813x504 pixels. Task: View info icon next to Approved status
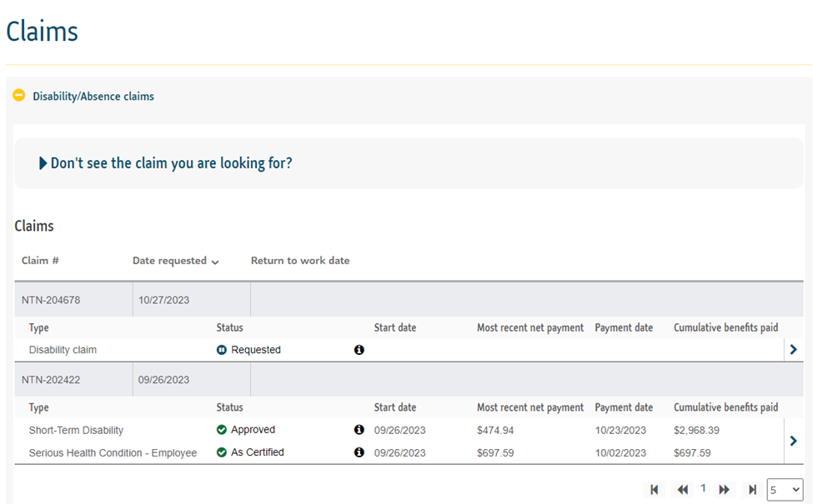[x=359, y=430]
